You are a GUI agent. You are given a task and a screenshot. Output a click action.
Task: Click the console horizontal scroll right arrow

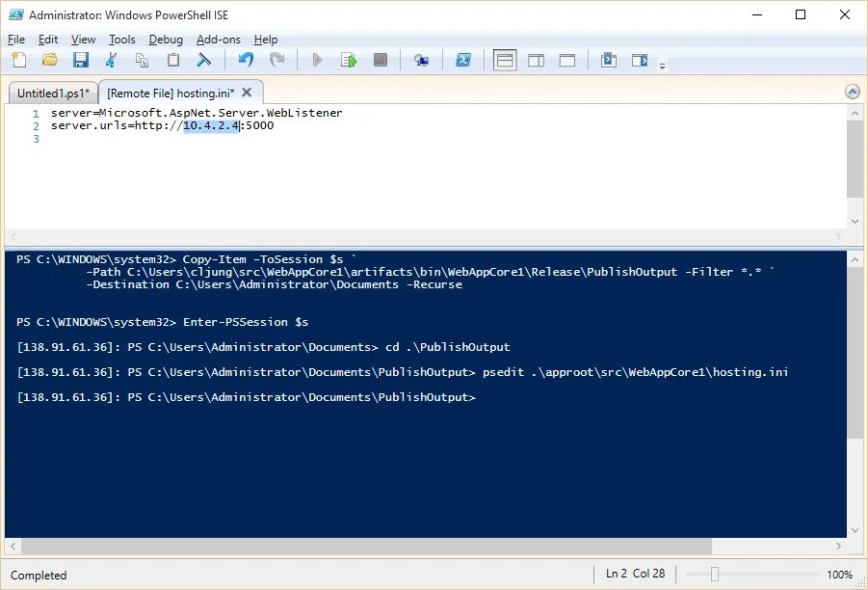pyautogui.click(x=839, y=547)
